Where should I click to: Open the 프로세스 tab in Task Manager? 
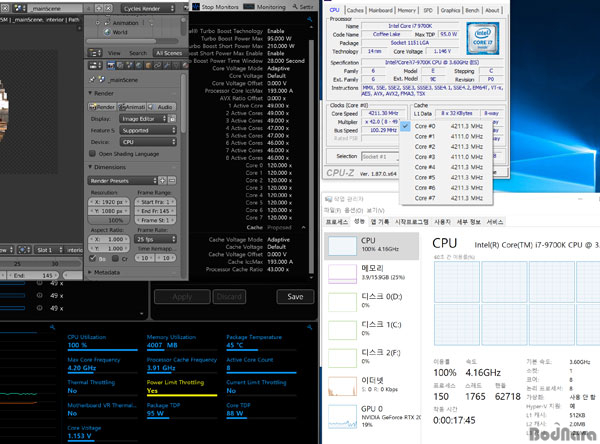click(337, 222)
